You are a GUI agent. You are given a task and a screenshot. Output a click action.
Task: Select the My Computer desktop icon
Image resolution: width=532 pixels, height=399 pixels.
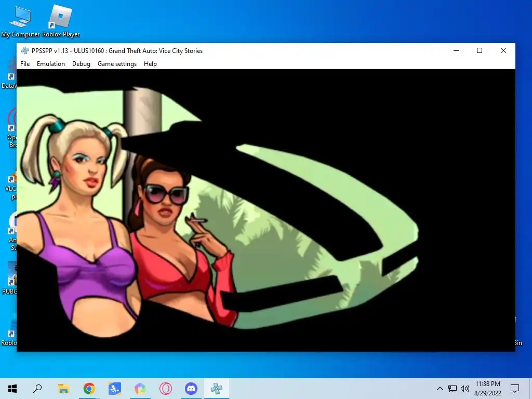pos(20,21)
